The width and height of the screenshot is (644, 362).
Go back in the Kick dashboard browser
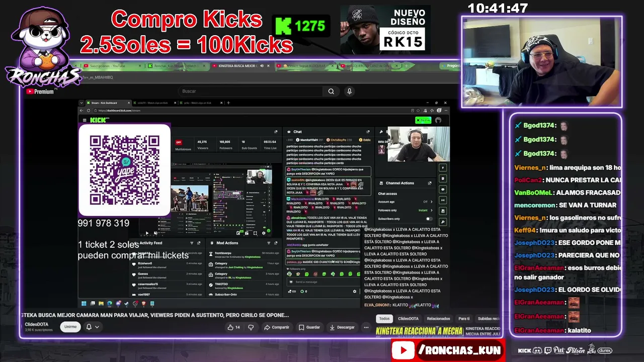pyautogui.click(x=82, y=111)
